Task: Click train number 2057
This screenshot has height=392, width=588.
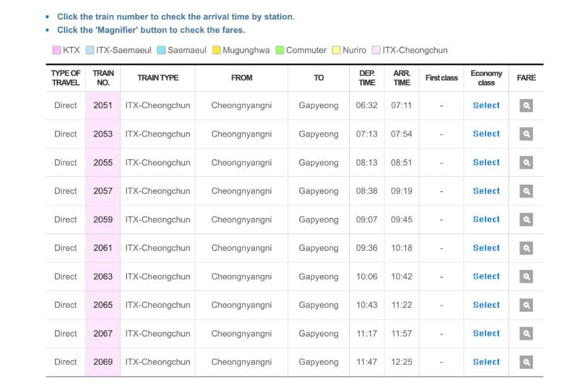Action: [103, 191]
